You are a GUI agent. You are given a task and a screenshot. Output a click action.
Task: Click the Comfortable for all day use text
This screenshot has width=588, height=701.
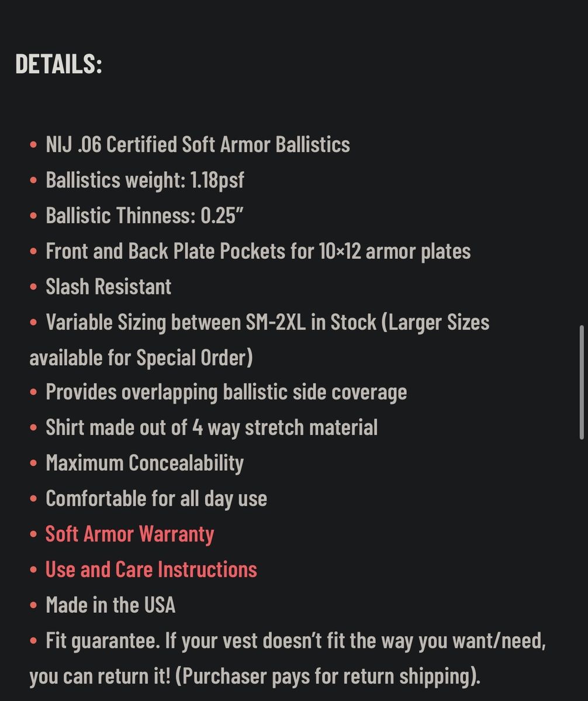click(x=156, y=499)
